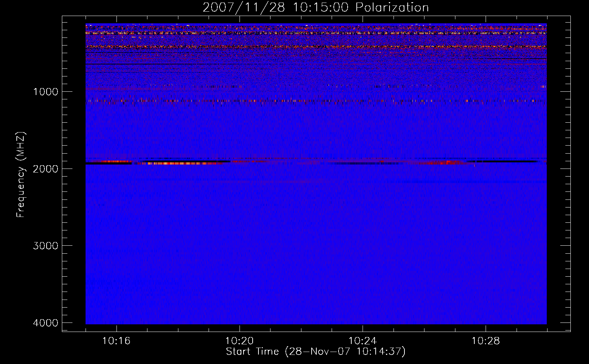Image resolution: width=589 pixels, height=364 pixels.
Task: Click the 1000 frequency tick label
Action: click(46, 92)
